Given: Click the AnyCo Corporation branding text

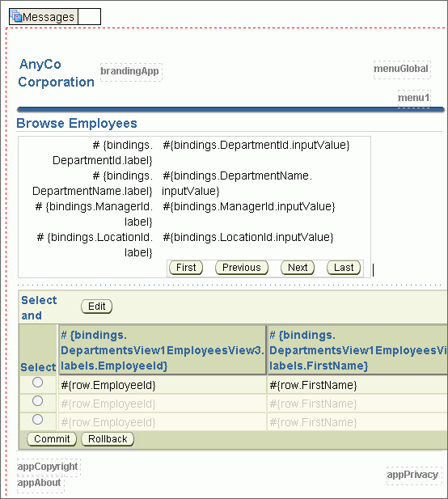Looking at the screenshot, I should [56, 74].
